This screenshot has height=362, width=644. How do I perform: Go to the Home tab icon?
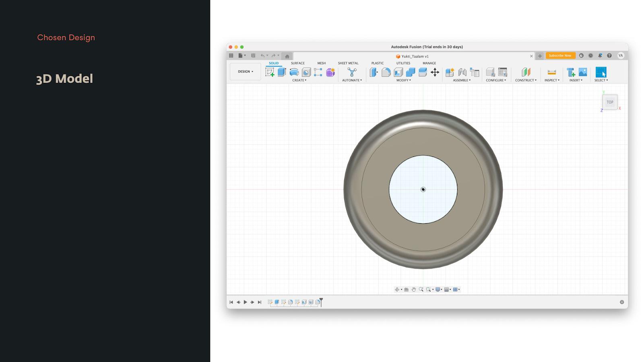[x=287, y=56]
